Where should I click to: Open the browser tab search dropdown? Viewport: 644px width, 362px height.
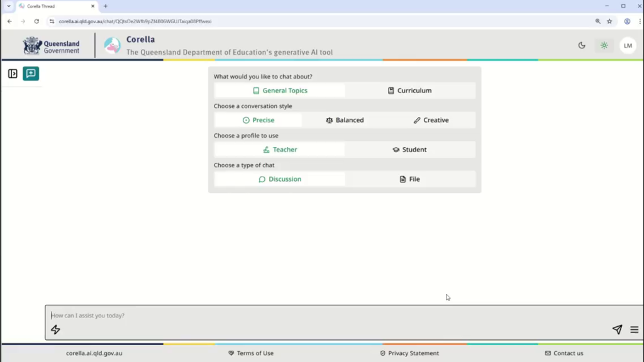[9, 6]
